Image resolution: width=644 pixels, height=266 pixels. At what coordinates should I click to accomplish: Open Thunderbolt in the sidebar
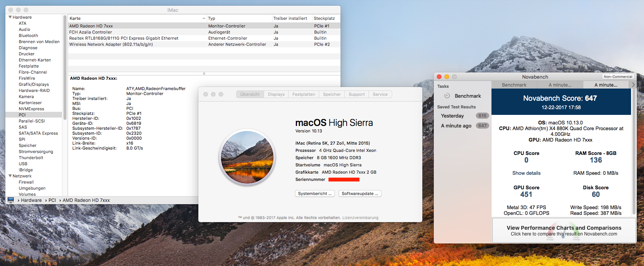31,158
